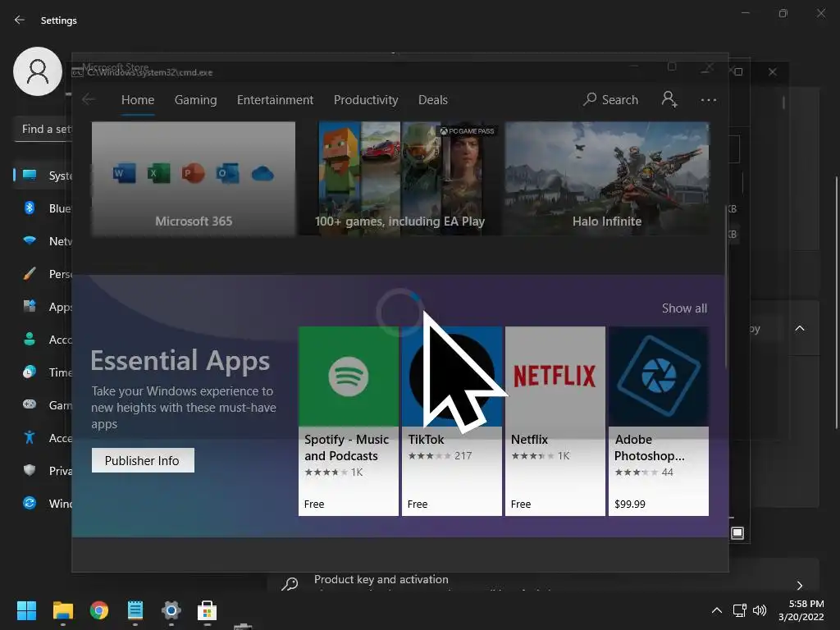Image resolution: width=840 pixels, height=630 pixels.
Task: Select the Productivity tab
Action: pyautogui.click(x=366, y=99)
